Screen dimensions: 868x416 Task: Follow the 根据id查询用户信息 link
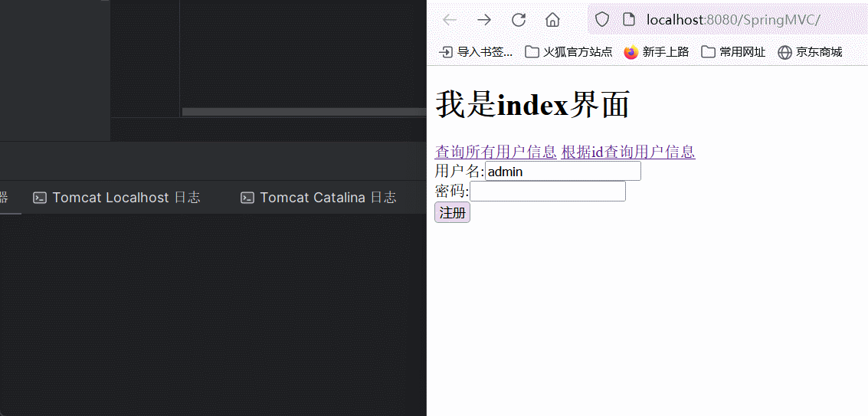point(627,151)
